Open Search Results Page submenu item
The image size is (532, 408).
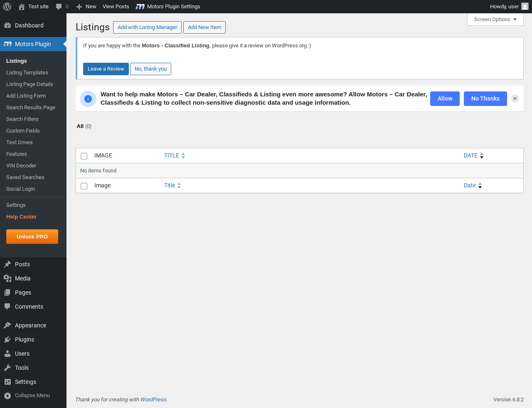[33, 108]
